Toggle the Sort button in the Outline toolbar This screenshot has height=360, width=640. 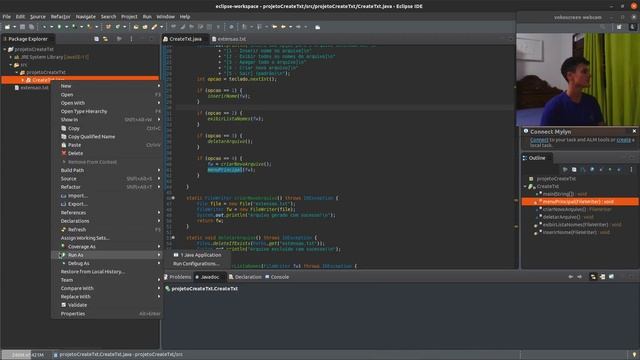[583, 169]
